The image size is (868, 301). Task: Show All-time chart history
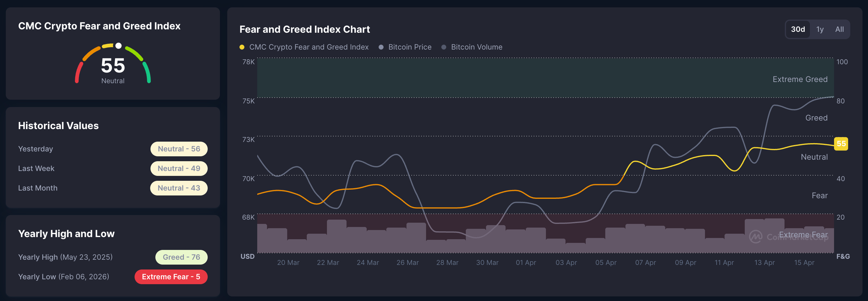[839, 29]
